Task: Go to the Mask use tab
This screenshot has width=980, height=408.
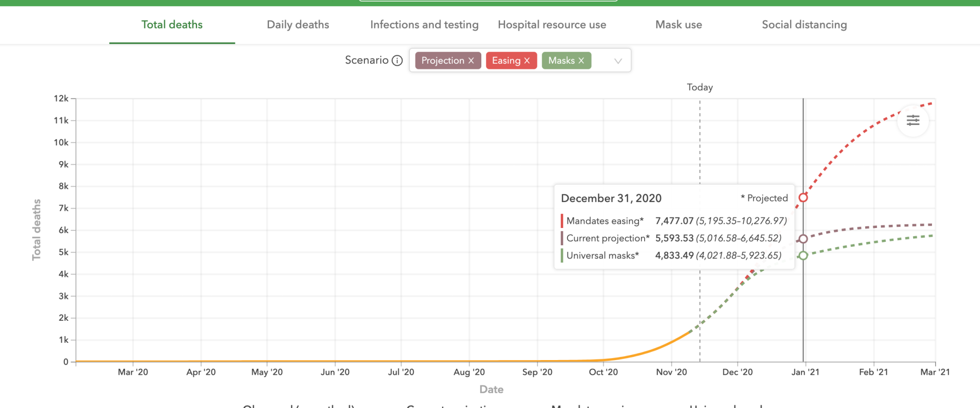Action: pyautogui.click(x=678, y=24)
